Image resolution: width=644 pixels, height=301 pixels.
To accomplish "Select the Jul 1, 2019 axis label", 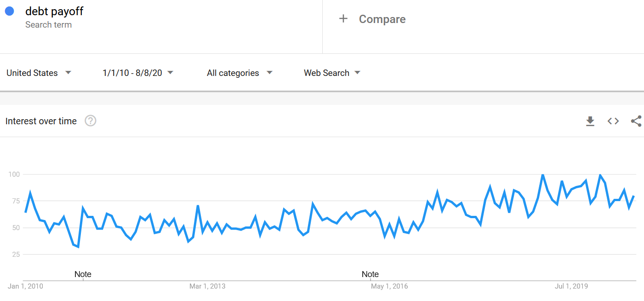I will coord(571,286).
